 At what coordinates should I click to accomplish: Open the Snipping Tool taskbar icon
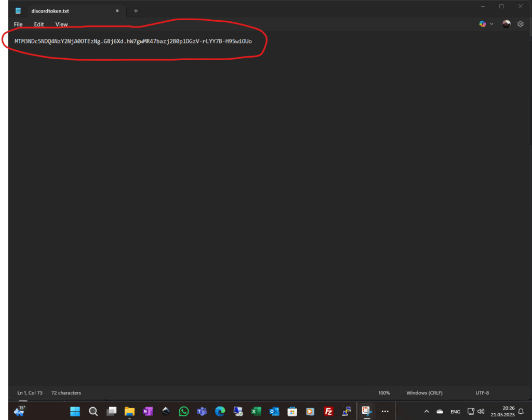click(367, 411)
